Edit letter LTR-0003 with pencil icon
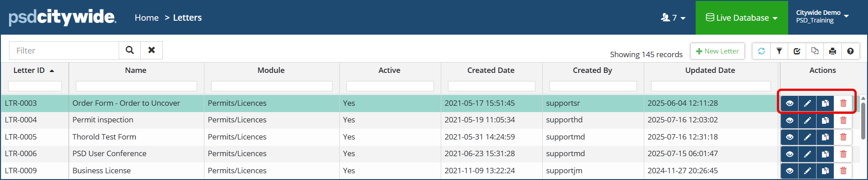Image resolution: width=868 pixels, height=180 pixels. click(807, 103)
